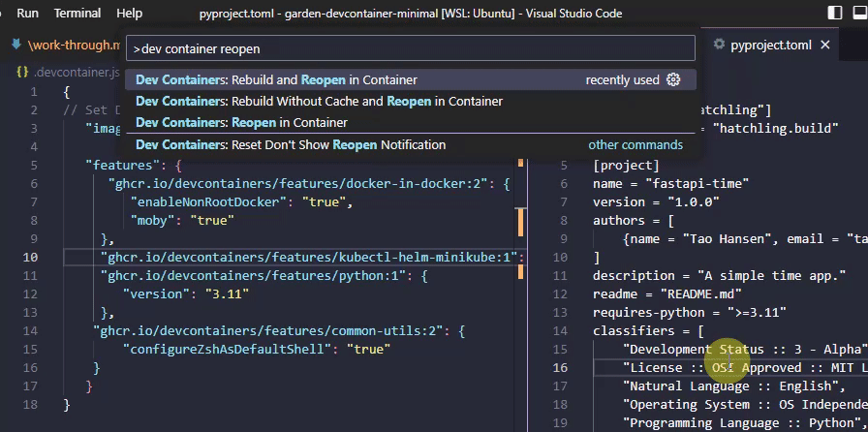This screenshot has height=432, width=868.
Task: Click line number 18 in left editor
Action: (x=30, y=404)
